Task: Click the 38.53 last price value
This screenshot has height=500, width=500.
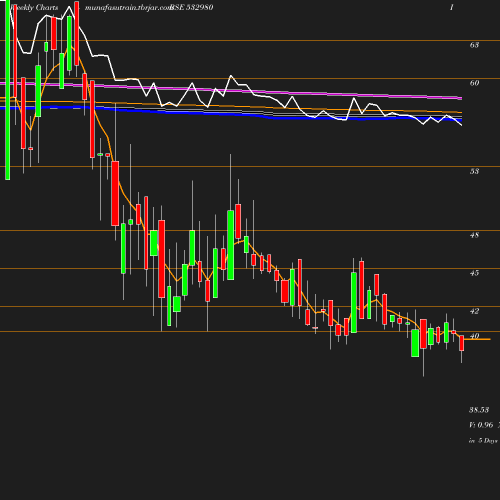Action: (x=479, y=410)
